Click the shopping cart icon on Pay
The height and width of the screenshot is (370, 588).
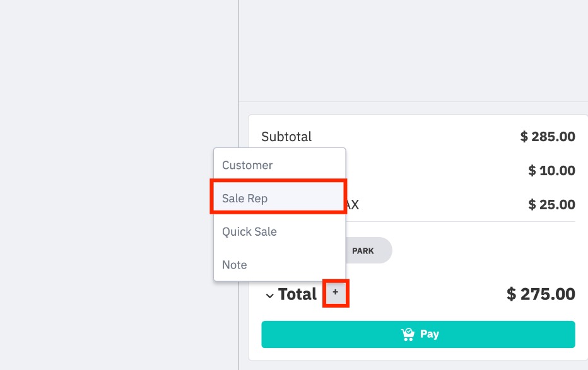408,334
